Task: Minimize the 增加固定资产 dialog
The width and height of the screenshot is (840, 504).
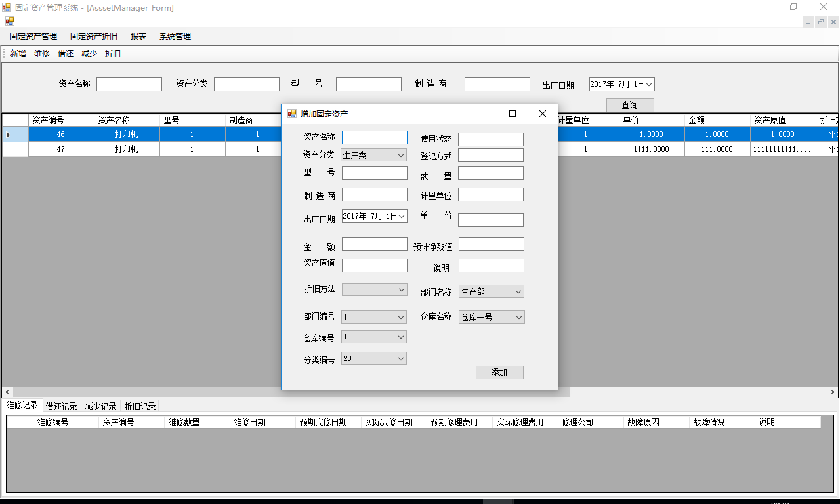Action: (483, 114)
